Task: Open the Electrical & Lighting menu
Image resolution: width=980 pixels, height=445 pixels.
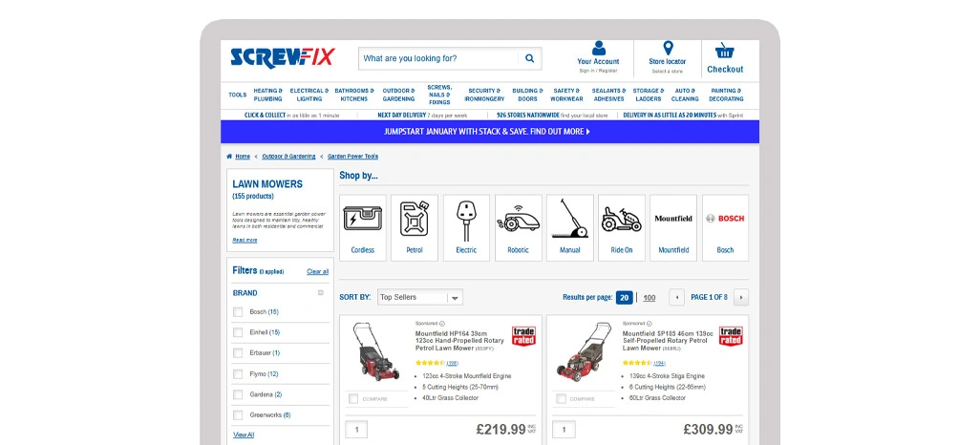Action: [309, 95]
